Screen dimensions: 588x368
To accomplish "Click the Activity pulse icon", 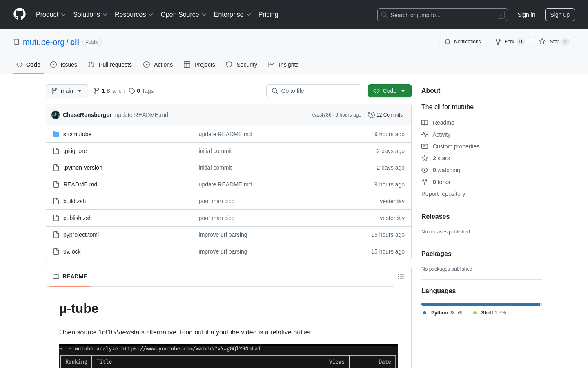I will pos(425,135).
